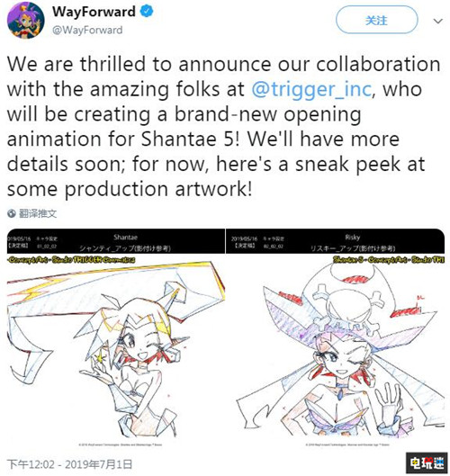Follow WayForward with the 关注 button
Viewport: 450px width, 476px height.
376,20
